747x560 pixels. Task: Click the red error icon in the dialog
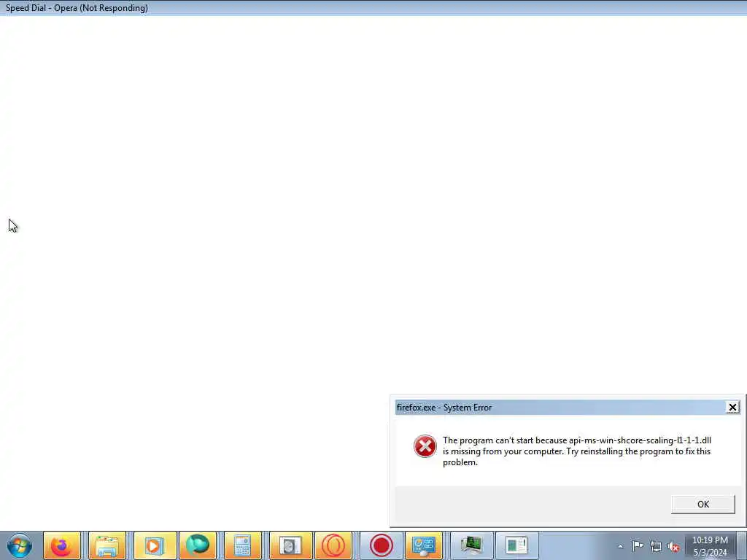point(425,446)
